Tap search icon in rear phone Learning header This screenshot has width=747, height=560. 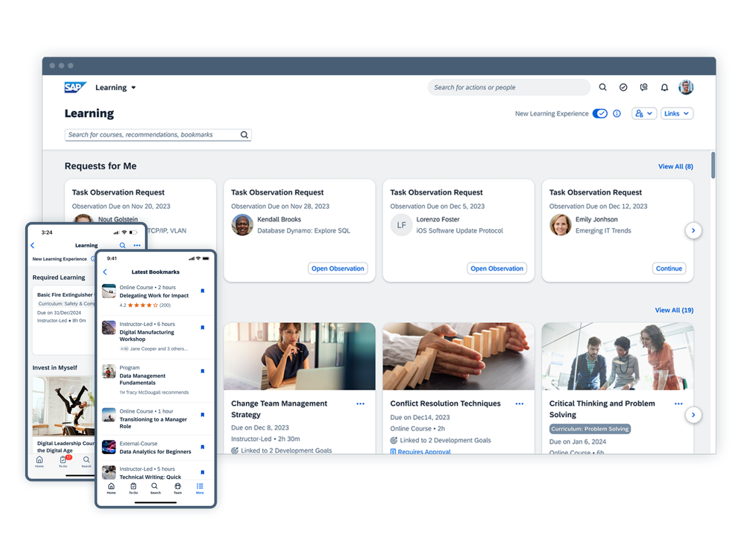[123, 245]
